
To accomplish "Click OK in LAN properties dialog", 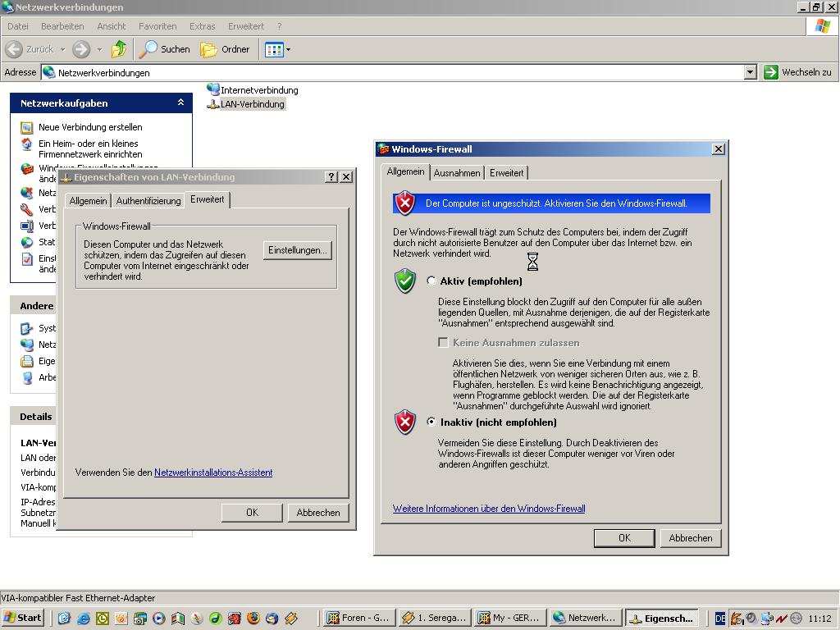I will tap(252, 513).
